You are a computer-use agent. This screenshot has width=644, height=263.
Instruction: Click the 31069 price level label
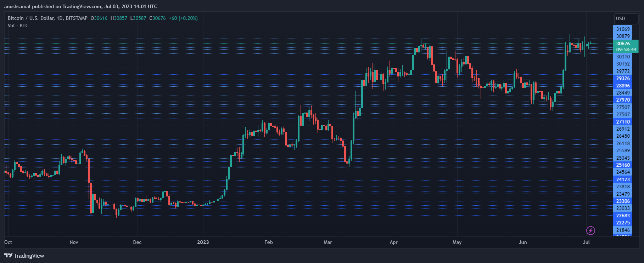(x=623, y=29)
